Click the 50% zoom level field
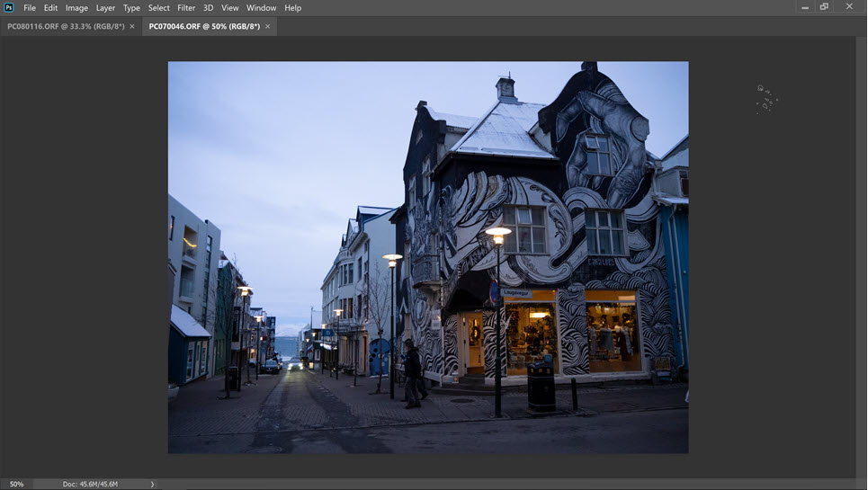The height and width of the screenshot is (490, 868). 16,484
